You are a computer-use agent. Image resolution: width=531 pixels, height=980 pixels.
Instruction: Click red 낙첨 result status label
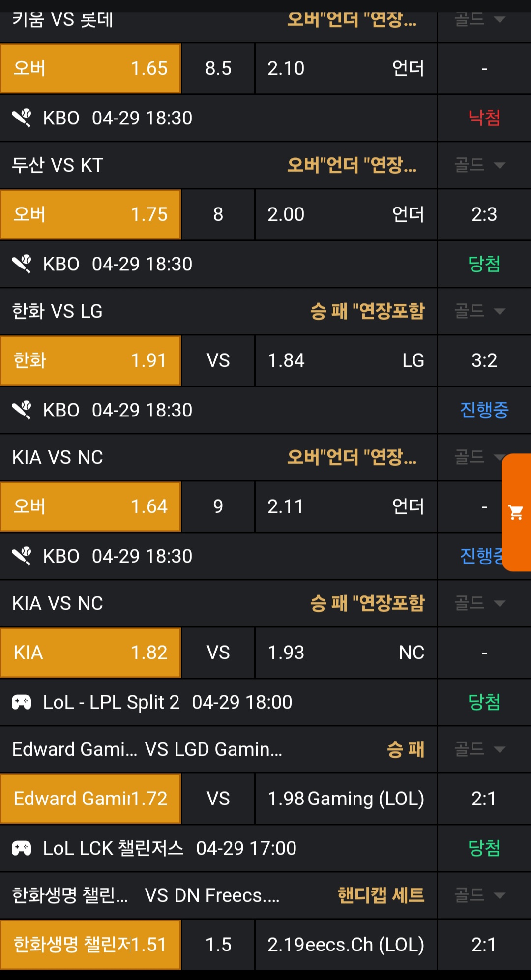[484, 118]
